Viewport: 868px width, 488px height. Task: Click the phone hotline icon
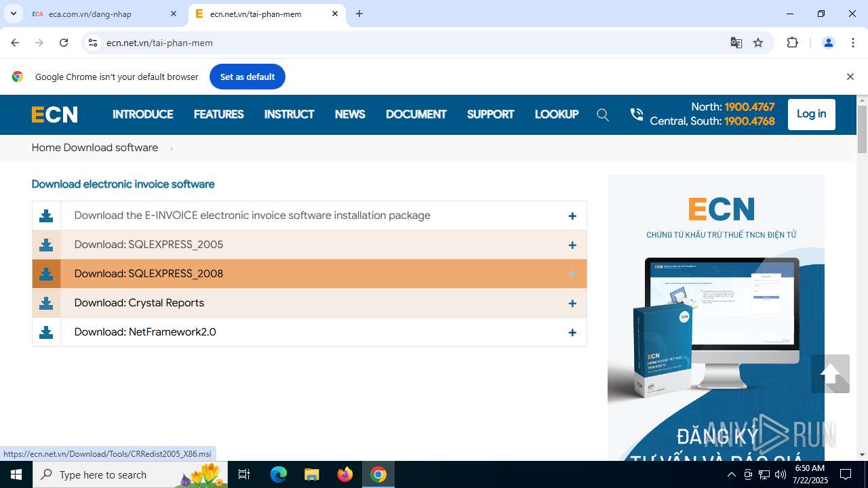[x=636, y=114]
